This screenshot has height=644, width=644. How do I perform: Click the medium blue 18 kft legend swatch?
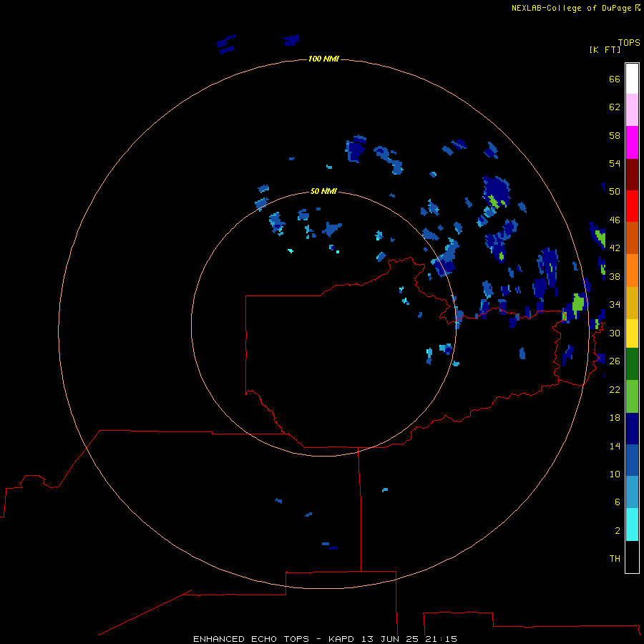coord(632,460)
